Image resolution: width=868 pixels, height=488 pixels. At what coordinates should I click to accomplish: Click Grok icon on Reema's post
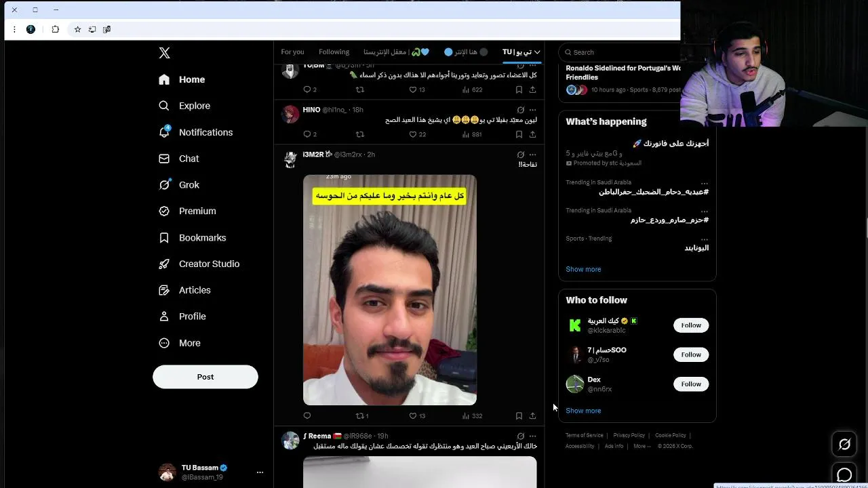(x=520, y=436)
